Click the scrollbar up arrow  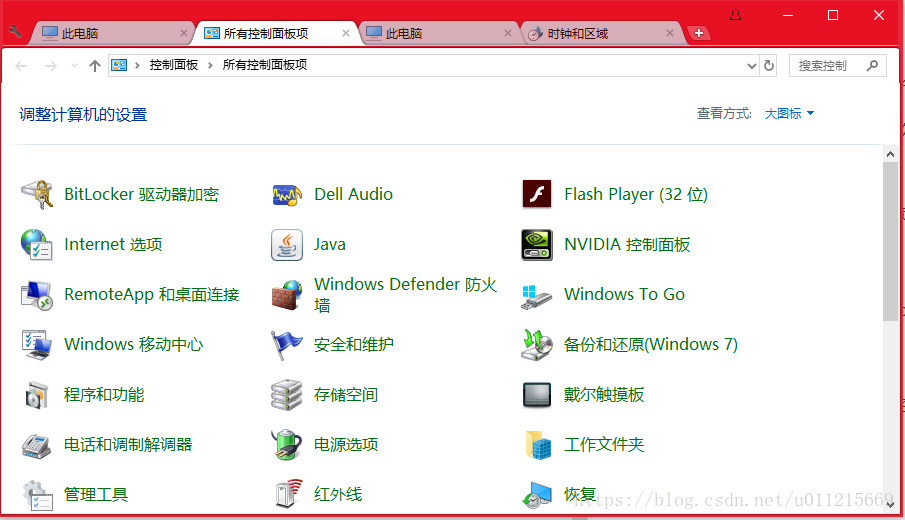pos(890,154)
